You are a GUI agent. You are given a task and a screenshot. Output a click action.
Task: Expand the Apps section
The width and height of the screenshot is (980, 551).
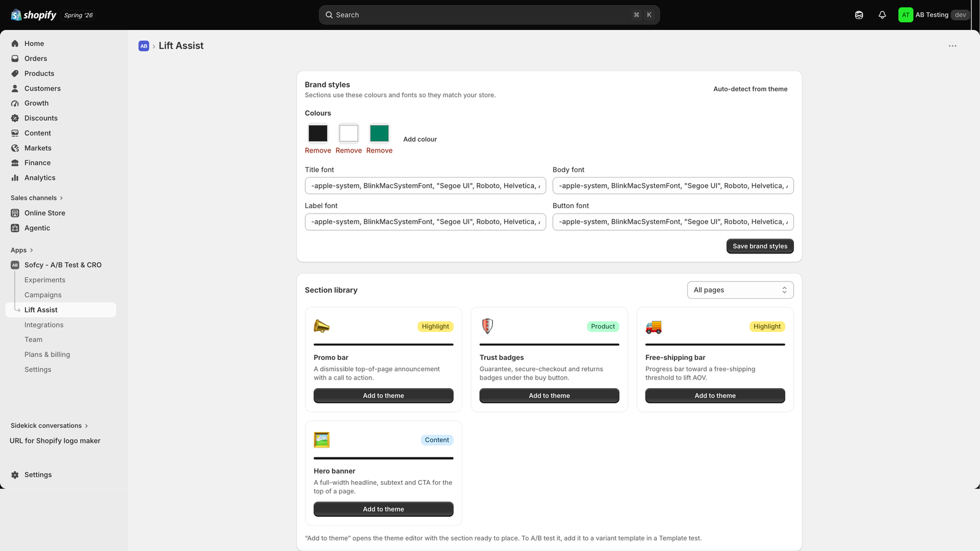22,250
